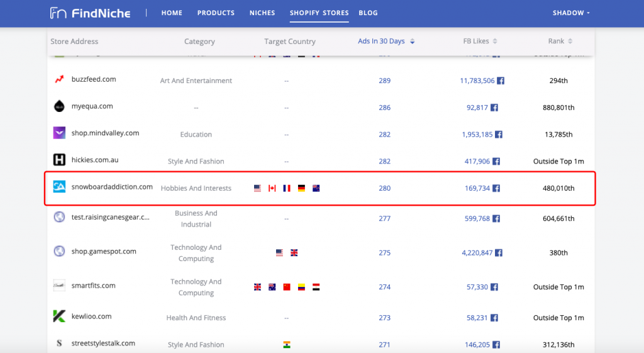Click US flag in snowboardaddiction.com row
This screenshot has height=353, width=644.
257,188
